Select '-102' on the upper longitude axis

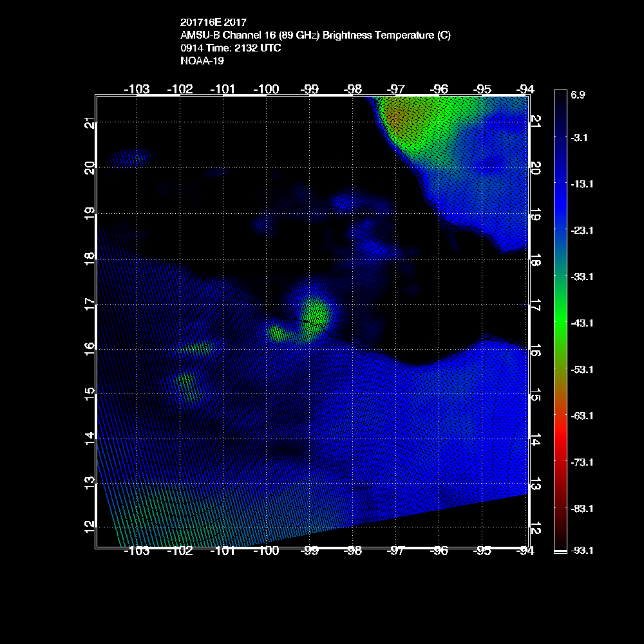(x=180, y=89)
